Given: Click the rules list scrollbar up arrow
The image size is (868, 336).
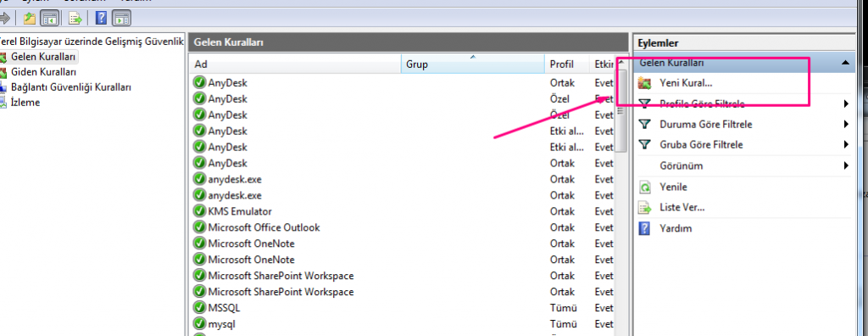Looking at the screenshot, I should (x=621, y=62).
